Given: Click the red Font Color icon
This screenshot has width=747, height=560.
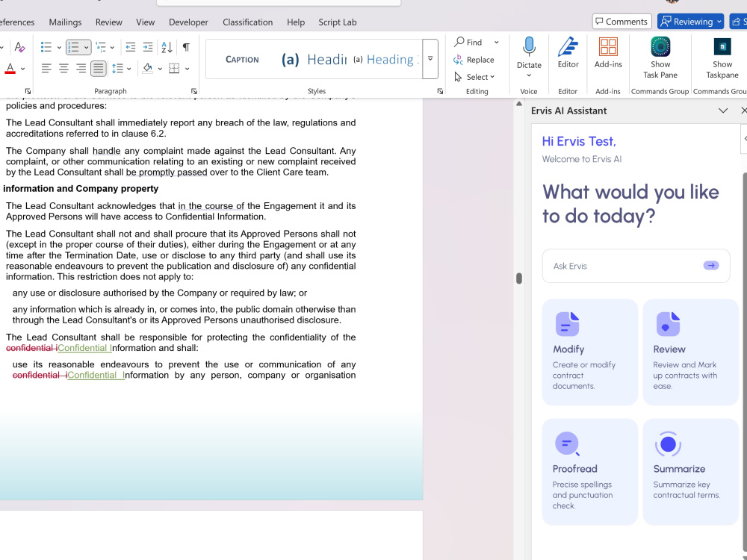Looking at the screenshot, I should 10,69.
